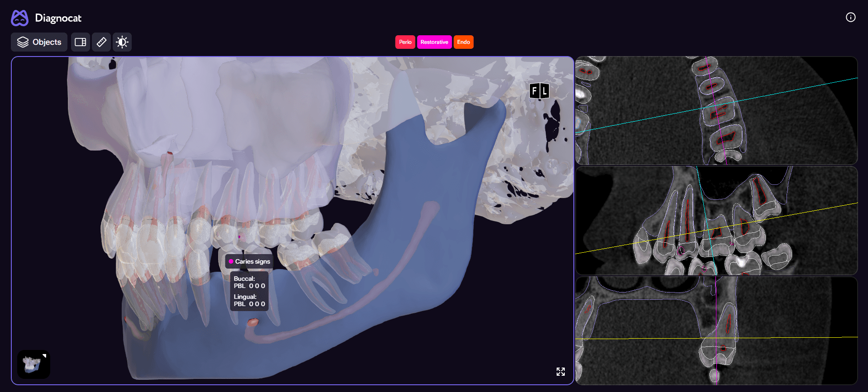This screenshot has height=392, width=868.
Task: Click the Diagnocat brand name
Action: coord(58,18)
